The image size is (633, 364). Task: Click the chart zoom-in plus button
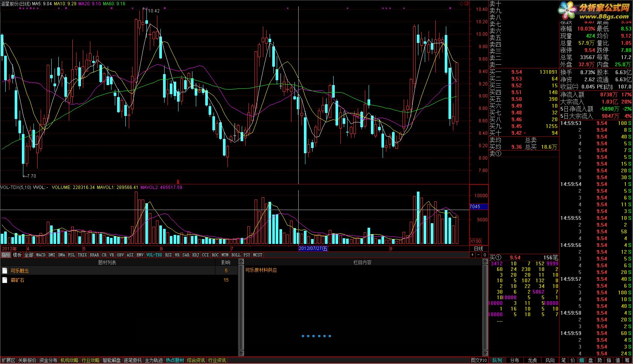[x=473, y=255]
